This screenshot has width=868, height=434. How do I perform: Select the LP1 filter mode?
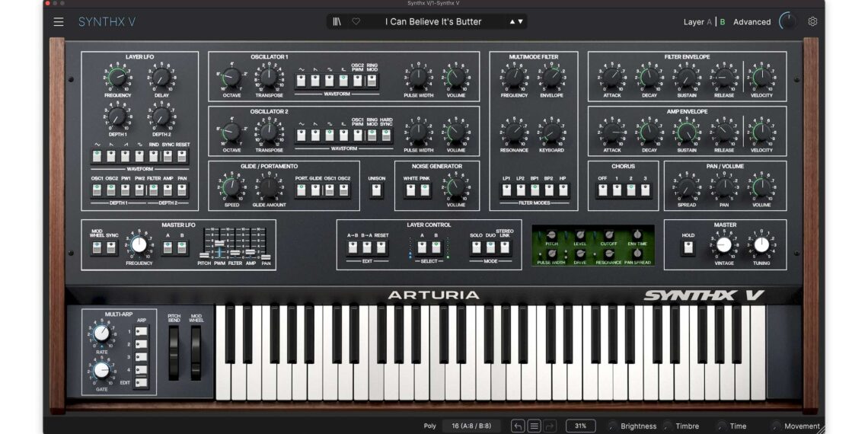coord(506,190)
